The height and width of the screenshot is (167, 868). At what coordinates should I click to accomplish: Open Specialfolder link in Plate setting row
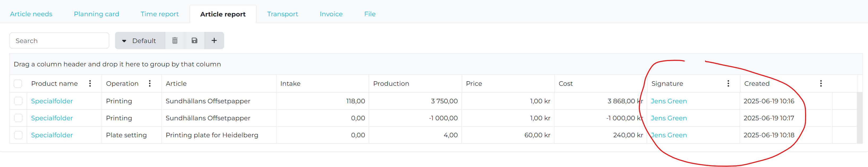[x=52, y=135]
